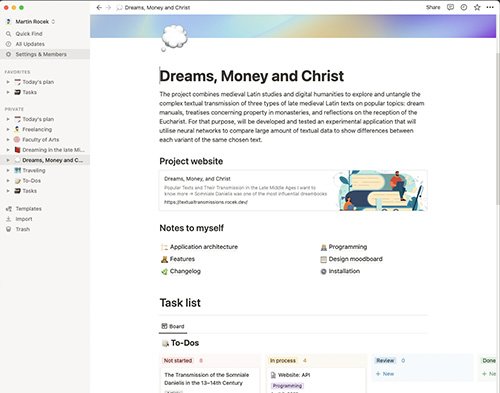Screen dimensions: 500x393
Task: Go back with the left arrow
Action: click(99, 7)
